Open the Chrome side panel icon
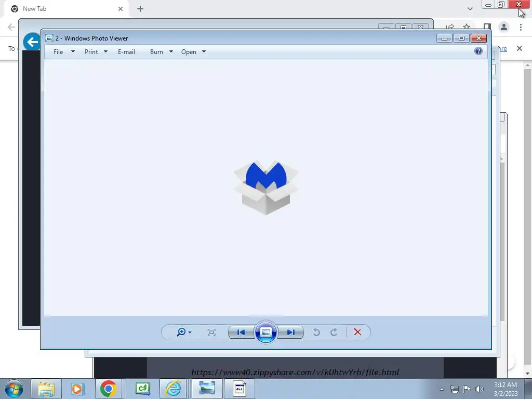 [487, 27]
